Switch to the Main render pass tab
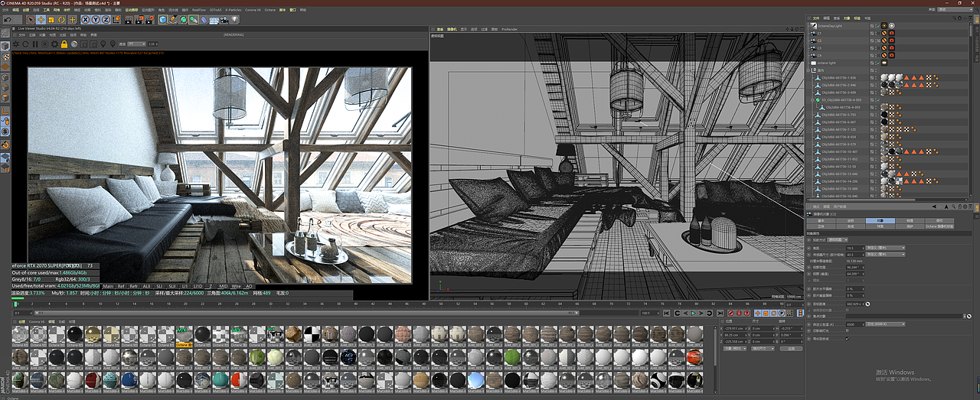This screenshot has width=980, height=400. click(108, 286)
